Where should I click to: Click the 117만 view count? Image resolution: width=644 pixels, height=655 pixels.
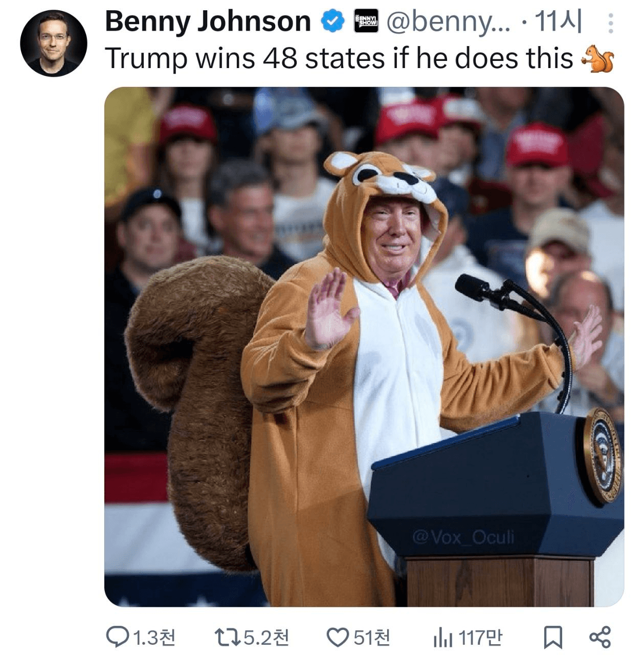tap(480, 638)
